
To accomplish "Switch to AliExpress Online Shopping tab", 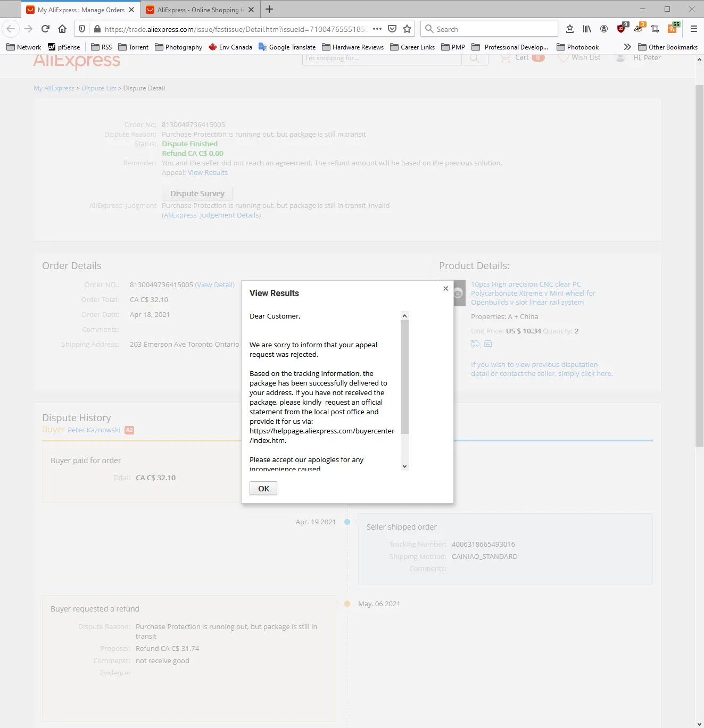I will click(201, 10).
